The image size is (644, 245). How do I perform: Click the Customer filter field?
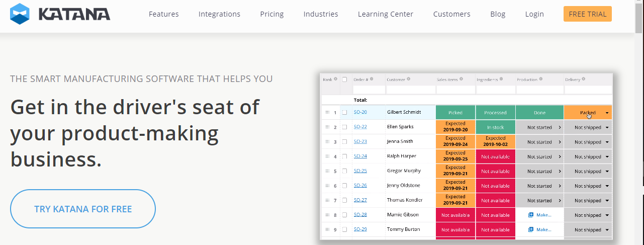coord(410,90)
